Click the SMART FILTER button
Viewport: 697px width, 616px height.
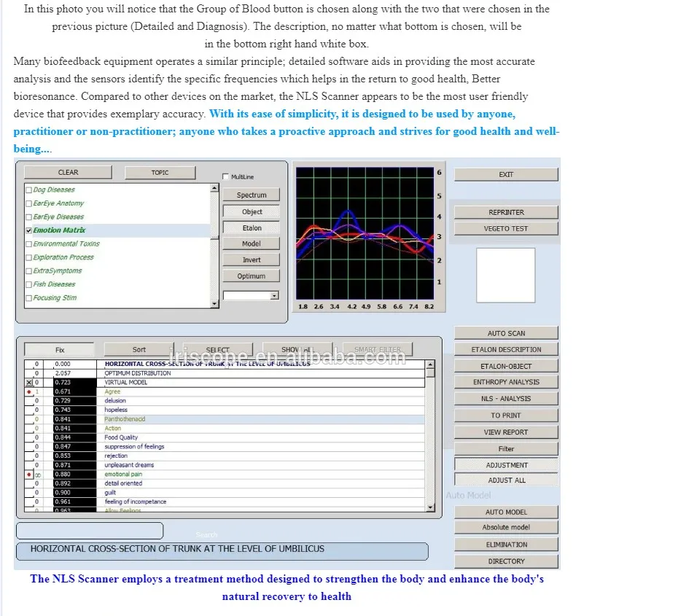coord(378,350)
